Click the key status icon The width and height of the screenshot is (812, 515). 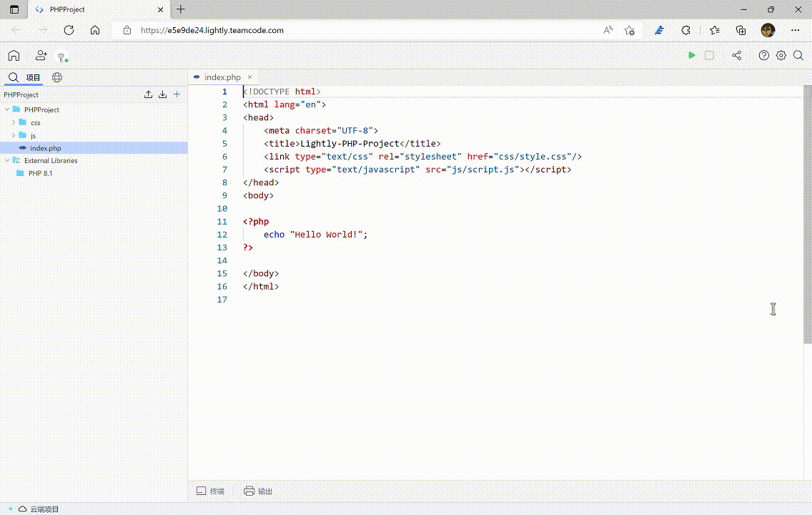pos(62,57)
